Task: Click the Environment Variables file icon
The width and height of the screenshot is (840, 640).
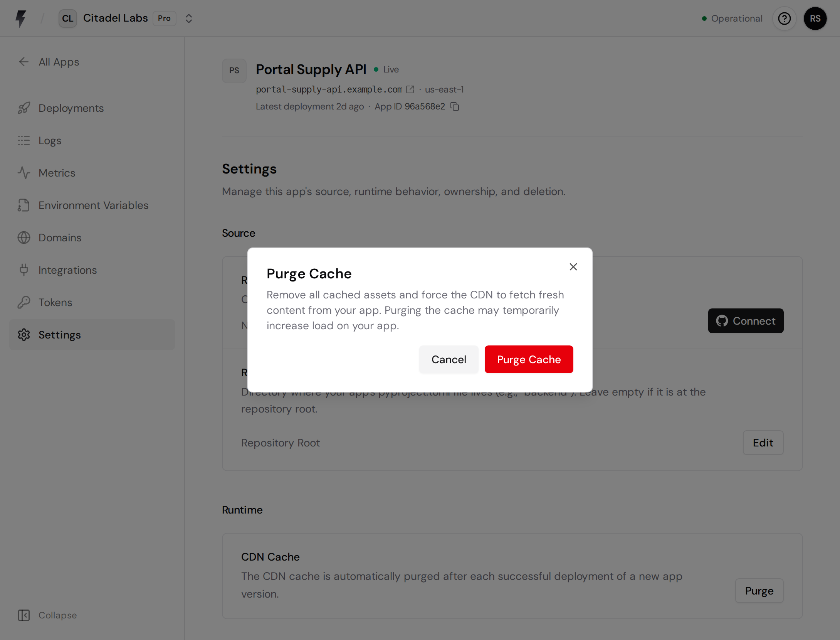Action: coord(24,205)
